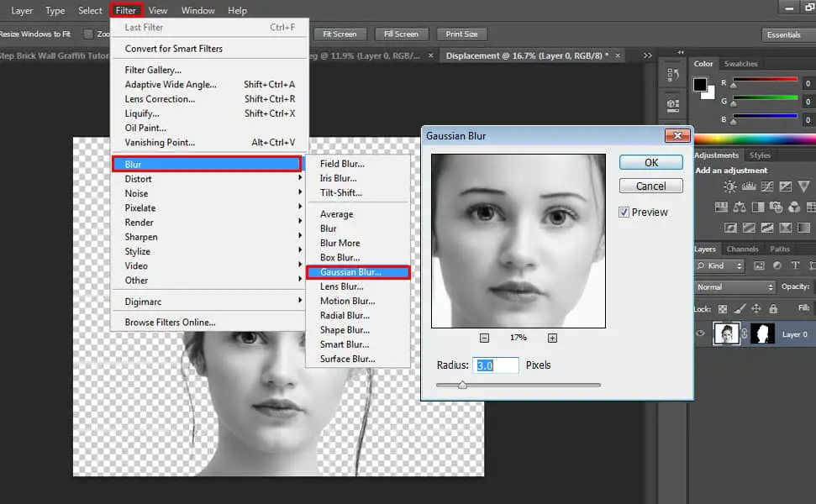Switch to the Styles tab

[760, 155]
